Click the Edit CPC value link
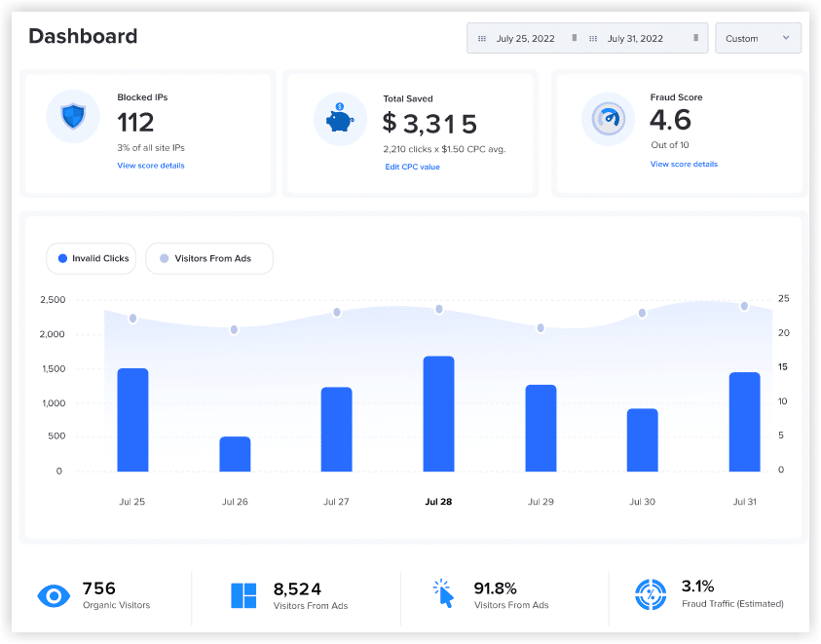 coord(413,168)
